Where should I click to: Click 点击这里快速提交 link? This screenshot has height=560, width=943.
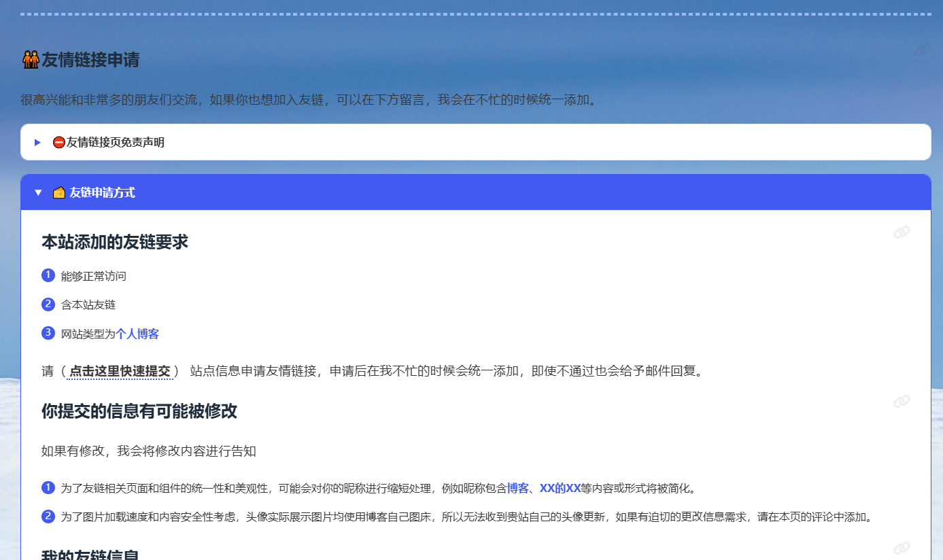pyautogui.click(x=120, y=371)
